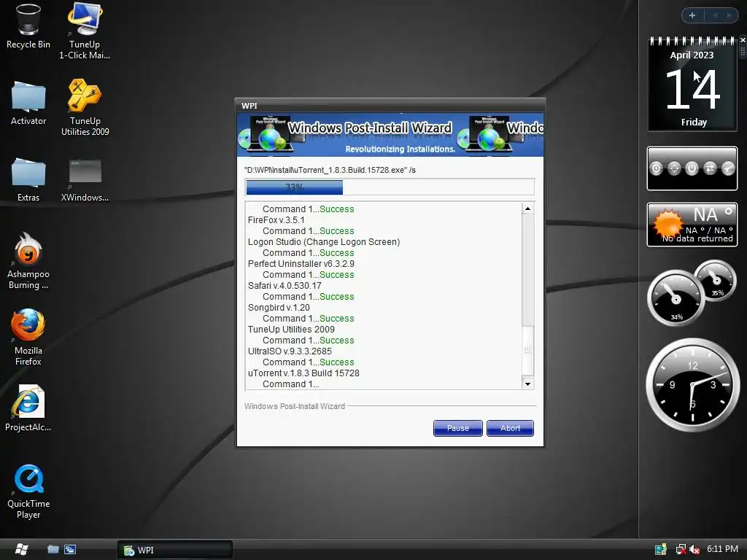Viewport: 747px width, 560px height.
Task: Click the 33% installation progress bar
Action: click(390, 187)
